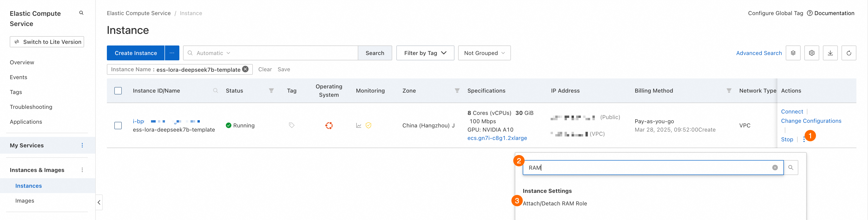Click the security shield icon in the Monitoring column
Screen dimensions: 868x220
(368, 126)
